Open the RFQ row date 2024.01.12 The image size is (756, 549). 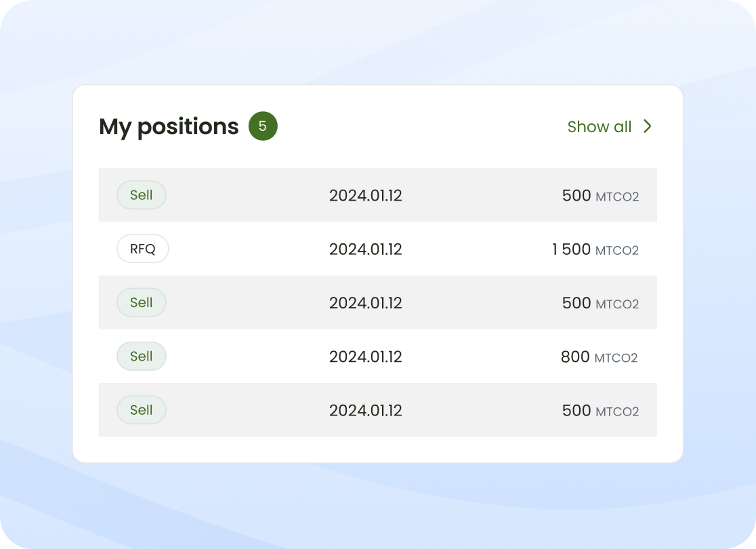[365, 249]
